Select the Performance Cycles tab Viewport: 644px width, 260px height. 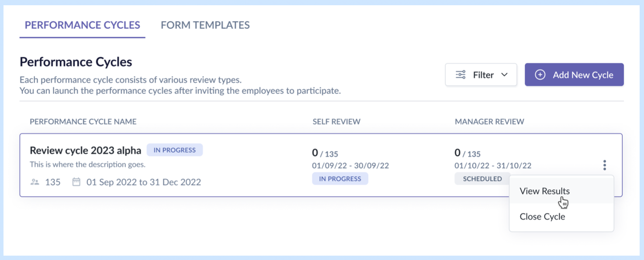pyautogui.click(x=82, y=25)
